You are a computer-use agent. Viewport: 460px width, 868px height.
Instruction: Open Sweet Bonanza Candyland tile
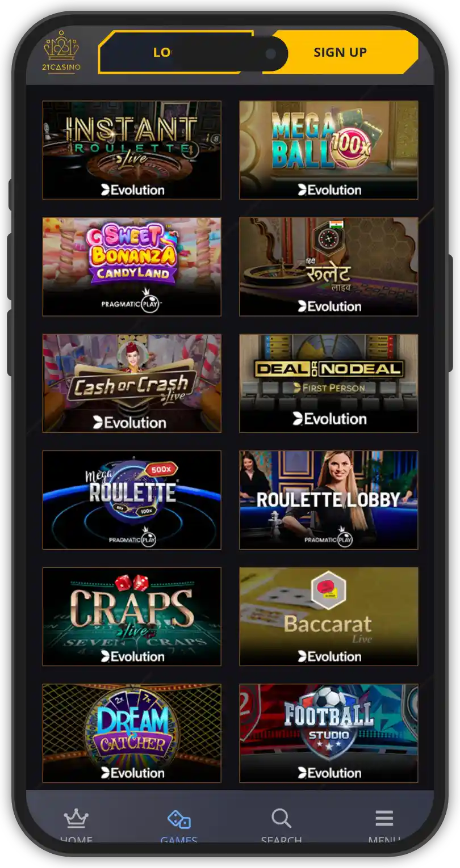[x=132, y=267]
